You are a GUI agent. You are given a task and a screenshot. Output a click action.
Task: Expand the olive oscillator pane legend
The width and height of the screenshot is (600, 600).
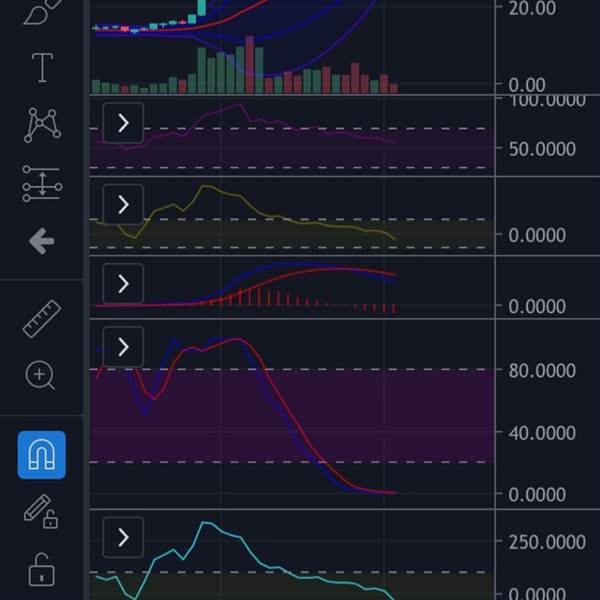coord(123,205)
